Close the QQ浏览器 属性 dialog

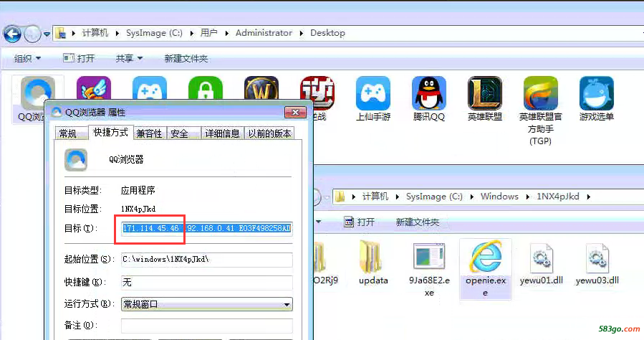pos(295,112)
